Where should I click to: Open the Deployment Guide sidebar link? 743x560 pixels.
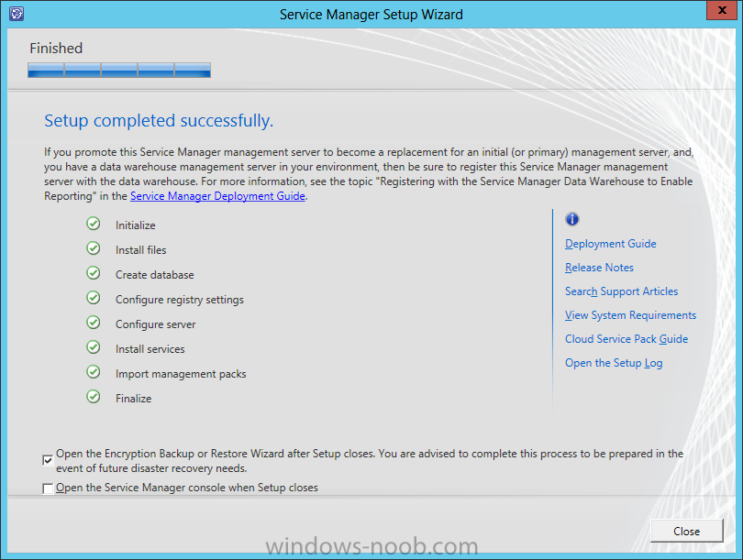[610, 244]
